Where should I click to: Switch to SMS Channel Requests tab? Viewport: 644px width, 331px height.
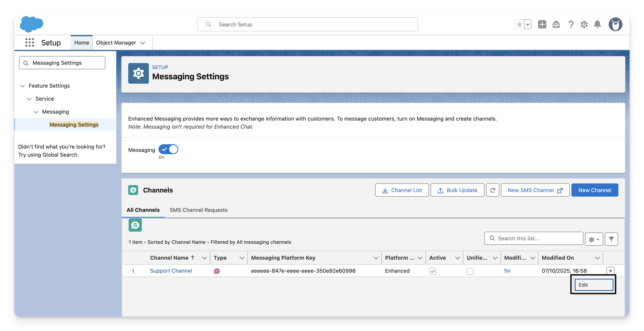pos(198,210)
